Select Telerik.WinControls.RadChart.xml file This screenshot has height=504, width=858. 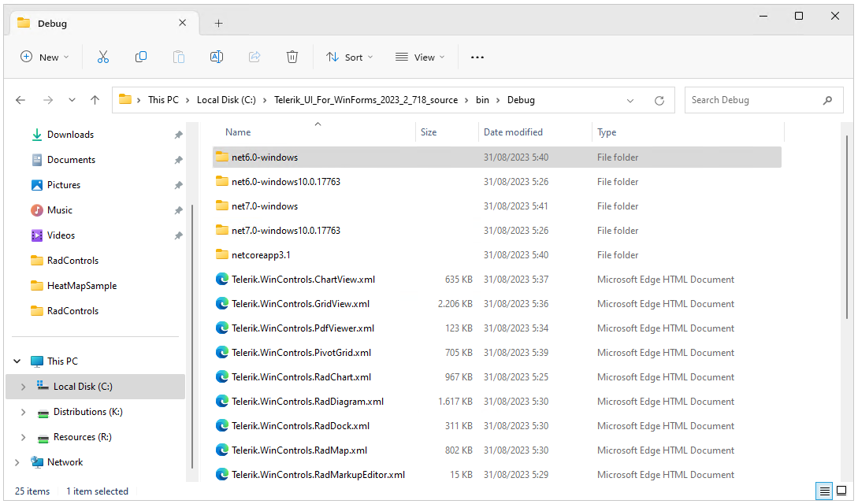(x=496, y=377)
